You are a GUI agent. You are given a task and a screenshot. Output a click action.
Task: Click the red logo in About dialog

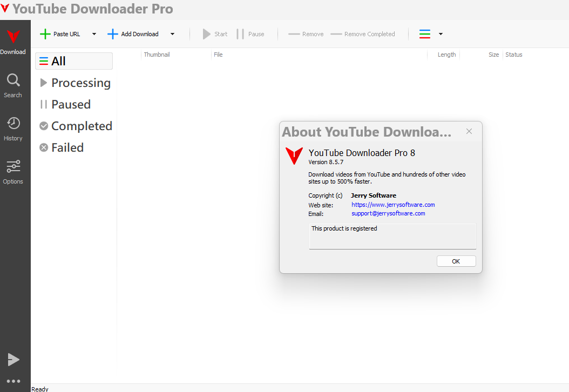pos(294,156)
